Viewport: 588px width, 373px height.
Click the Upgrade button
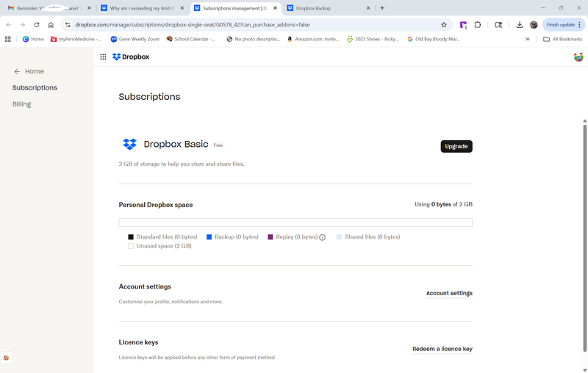(x=456, y=146)
